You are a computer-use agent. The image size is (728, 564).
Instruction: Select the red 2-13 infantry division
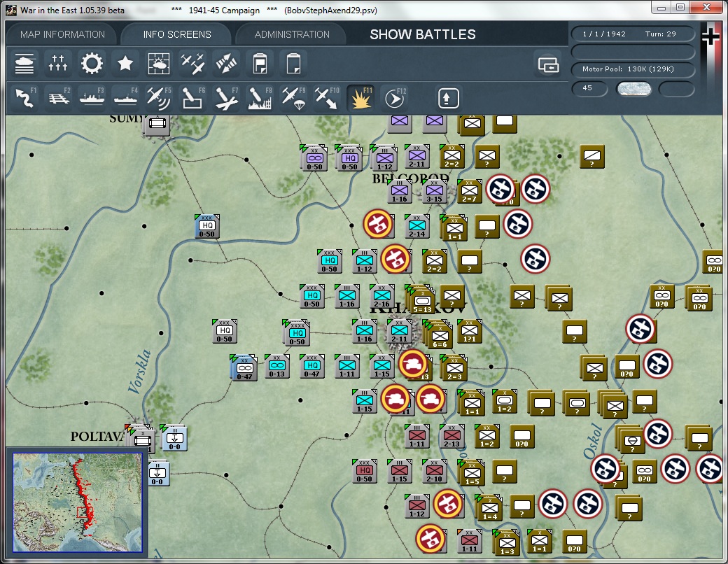(x=451, y=437)
